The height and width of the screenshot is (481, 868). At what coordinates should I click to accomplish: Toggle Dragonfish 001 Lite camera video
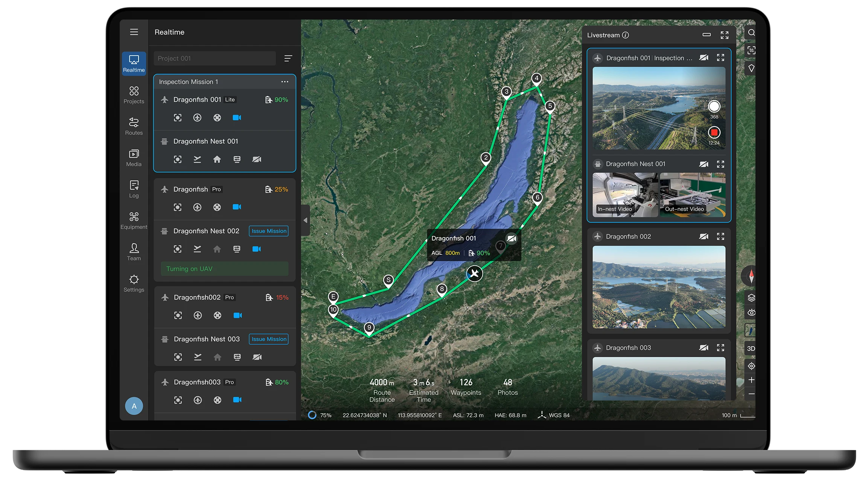pos(237,118)
